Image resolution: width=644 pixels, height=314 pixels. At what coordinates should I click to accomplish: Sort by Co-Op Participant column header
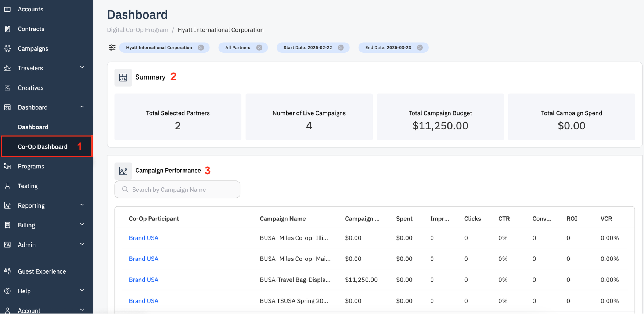pyautogui.click(x=154, y=219)
